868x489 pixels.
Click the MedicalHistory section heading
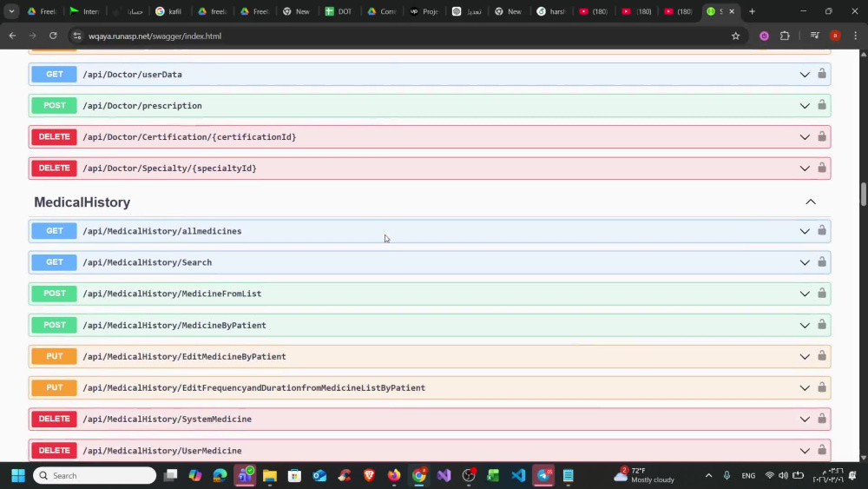pos(82,202)
